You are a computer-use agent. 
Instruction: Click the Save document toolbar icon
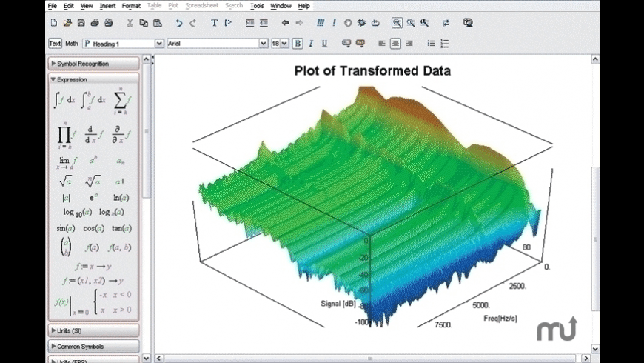pyautogui.click(x=81, y=23)
